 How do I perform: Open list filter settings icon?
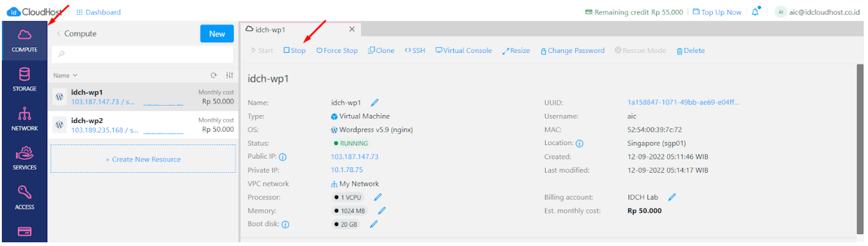click(229, 76)
